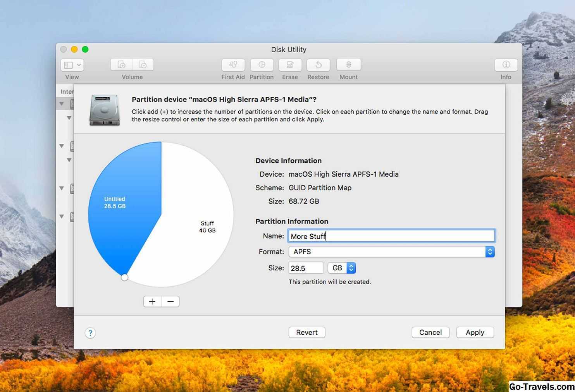Click the Mount toolbar icon
The image size is (575, 392).
pyautogui.click(x=349, y=65)
